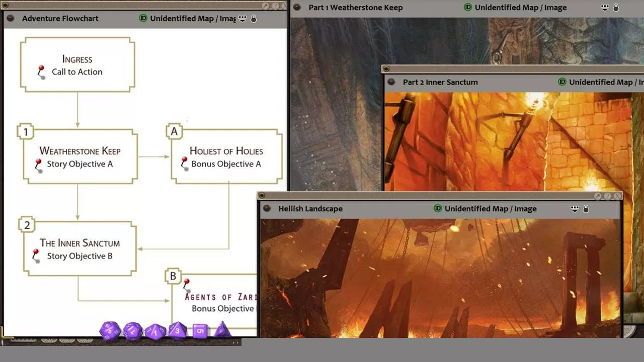Click the Hellish Landscape link icon

[267, 209]
